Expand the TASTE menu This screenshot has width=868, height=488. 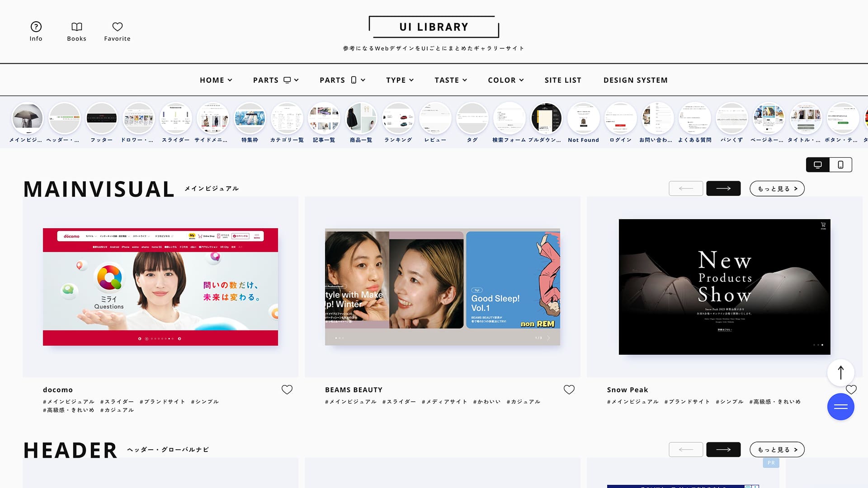[x=451, y=80]
